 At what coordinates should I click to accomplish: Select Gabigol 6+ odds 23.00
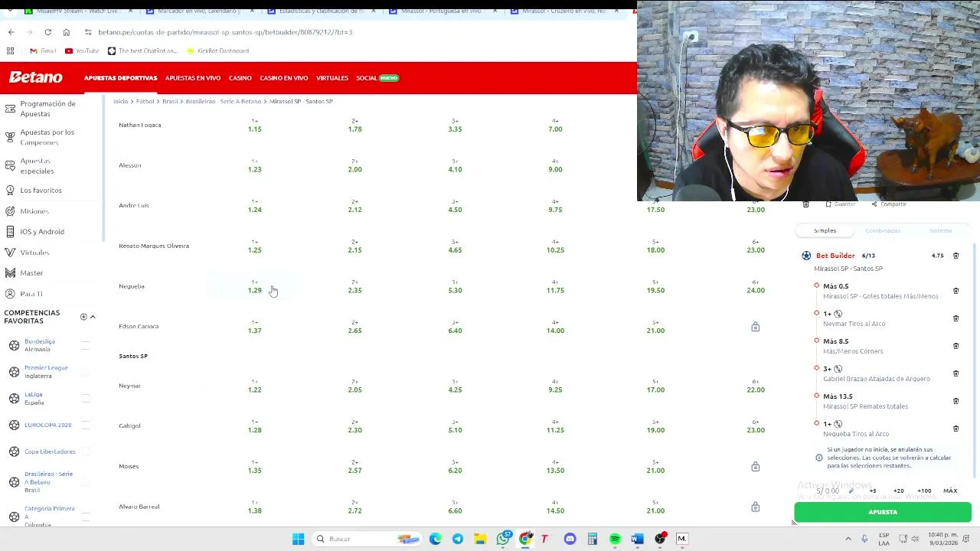click(x=756, y=426)
